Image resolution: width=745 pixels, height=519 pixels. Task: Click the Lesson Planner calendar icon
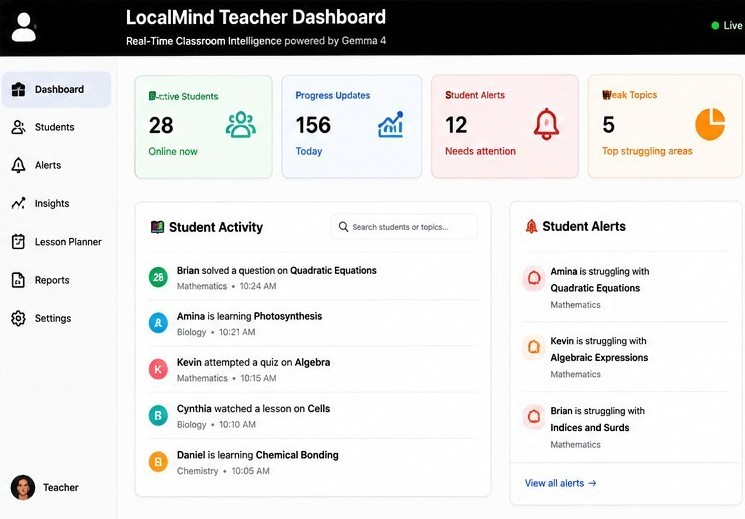pyautogui.click(x=18, y=242)
